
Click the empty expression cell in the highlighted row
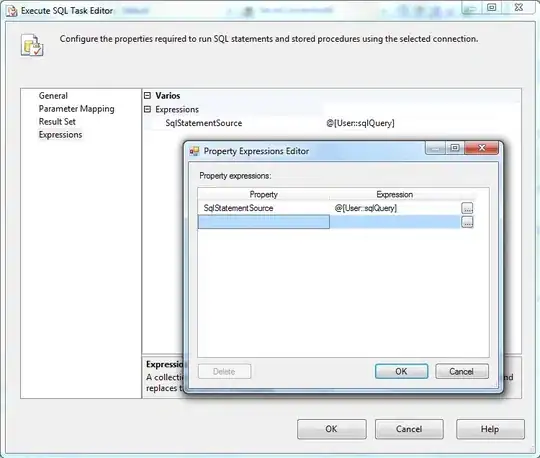[x=395, y=222]
